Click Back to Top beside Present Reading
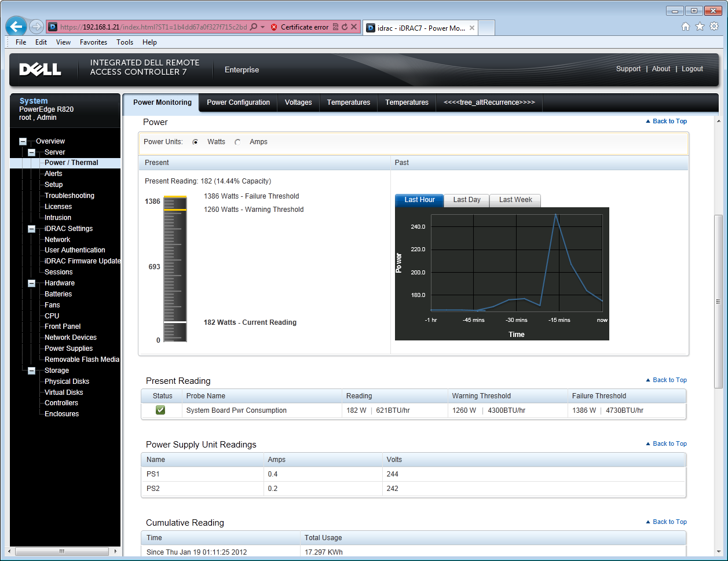The image size is (728, 561). 666,380
